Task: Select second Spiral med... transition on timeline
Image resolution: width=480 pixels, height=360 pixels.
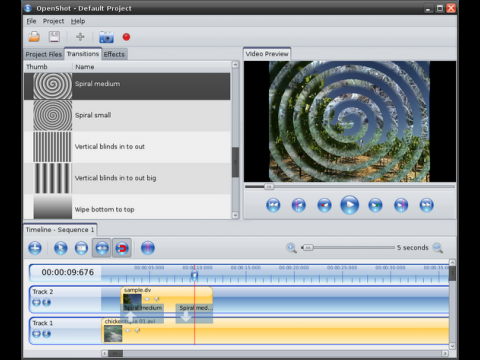Action: coord(194,314)
